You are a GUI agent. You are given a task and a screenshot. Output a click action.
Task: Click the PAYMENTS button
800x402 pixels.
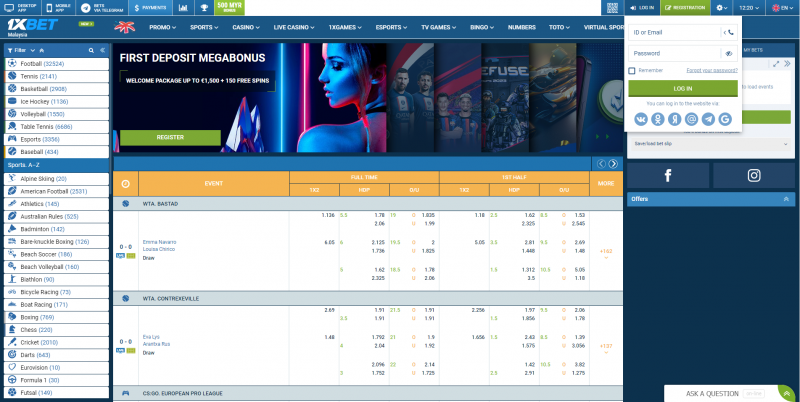tap(149, 8)
